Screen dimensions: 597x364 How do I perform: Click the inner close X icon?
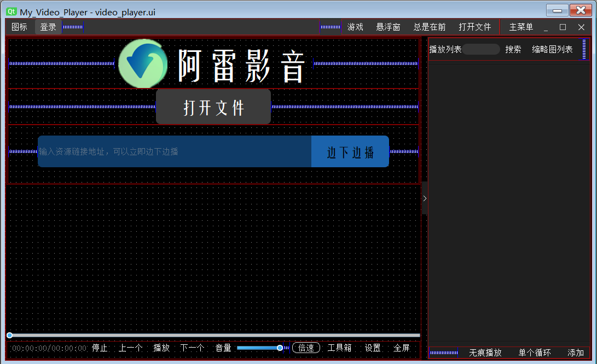pos(581,27)
